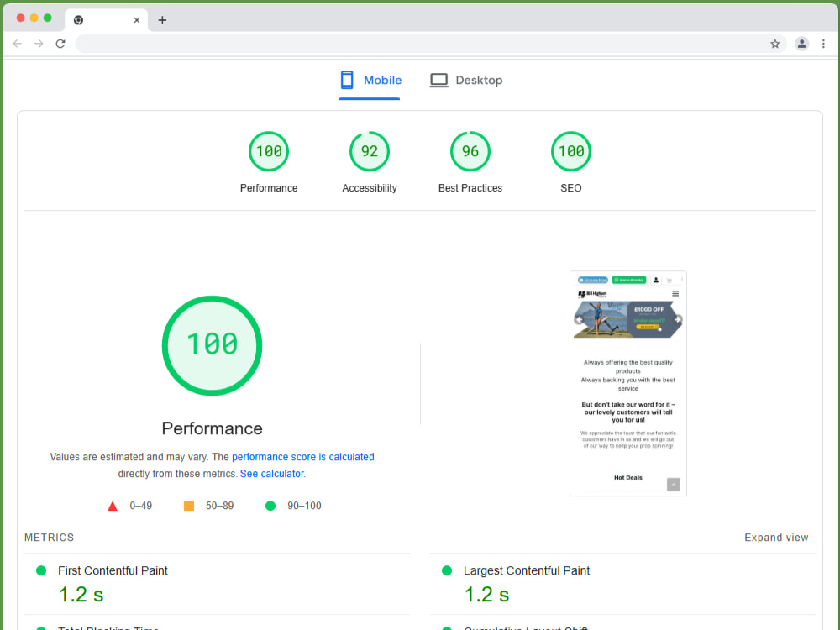
Task: Click the First Contentful Paint 1.2 s value
Action: click(81, 595)
